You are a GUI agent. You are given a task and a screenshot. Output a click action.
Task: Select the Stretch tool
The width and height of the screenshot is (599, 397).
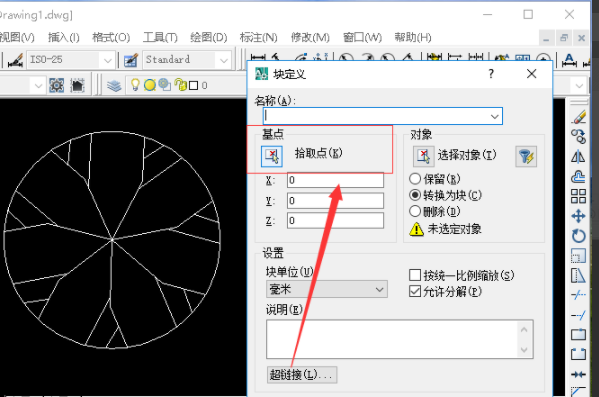(x=578, y=275)
